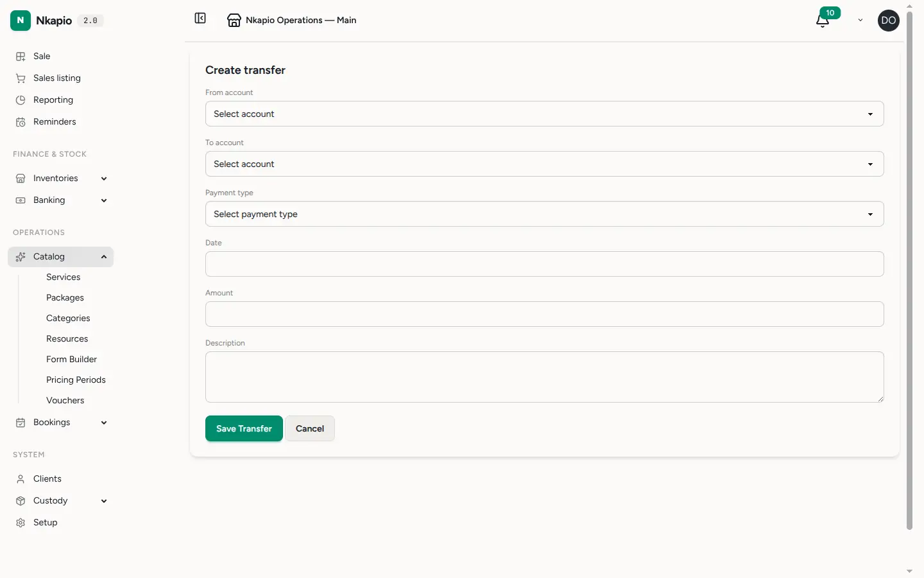Click the Bookings calendar icon

click(x=21, y=423)
